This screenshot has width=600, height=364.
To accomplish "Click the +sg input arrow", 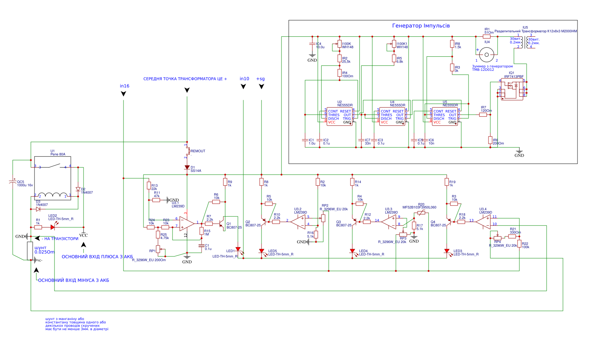I will pyautogui.click(x=261, y=86).
